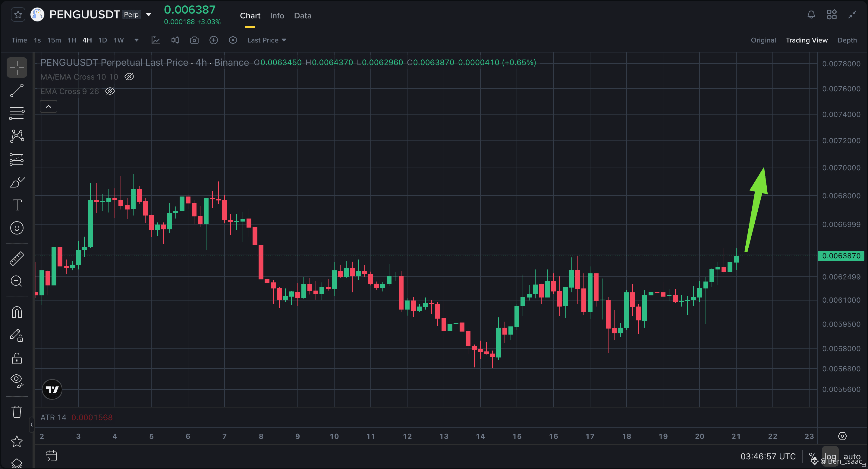The height and width of the screenshot is (469, 868).
Task: Select the long position forecasting tool
Action: (17, 159)
